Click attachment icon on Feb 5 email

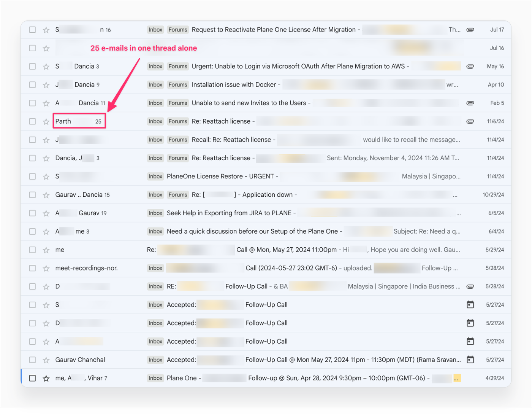coord(470,103)
